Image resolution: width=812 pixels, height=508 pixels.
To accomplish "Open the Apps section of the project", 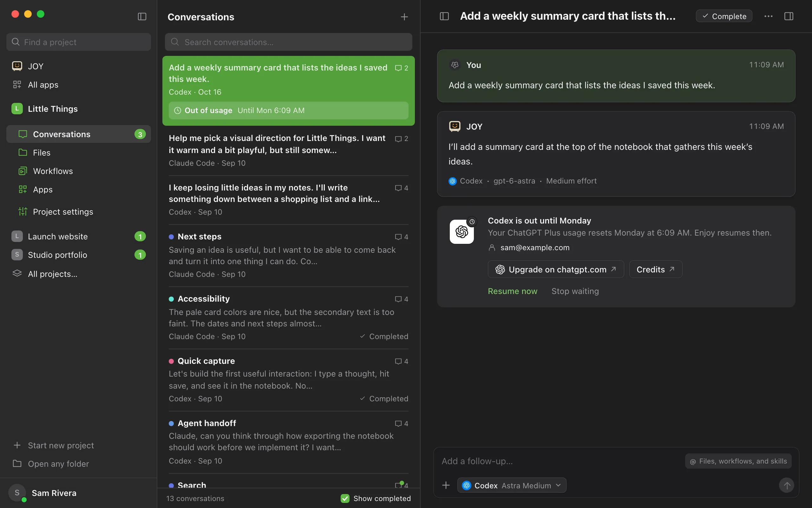I will click(x=79, y=190).
